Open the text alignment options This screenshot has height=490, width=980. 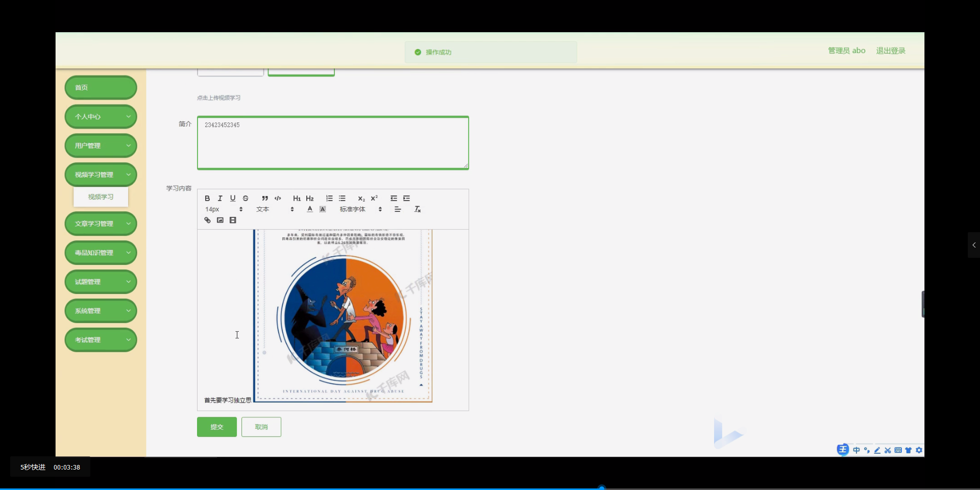coord(398,209)
